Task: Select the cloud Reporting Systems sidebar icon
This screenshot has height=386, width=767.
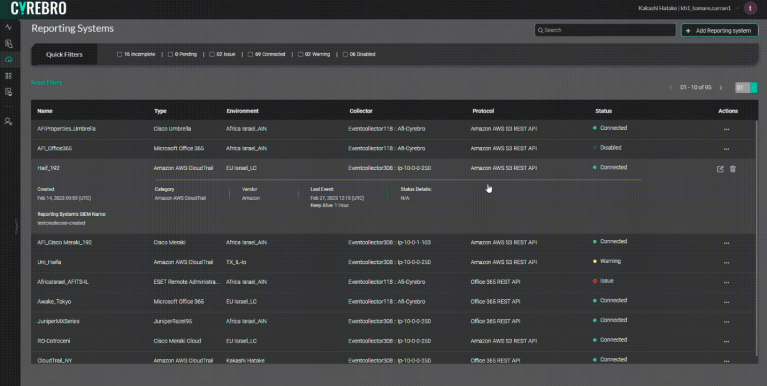Action: (8, 60)
